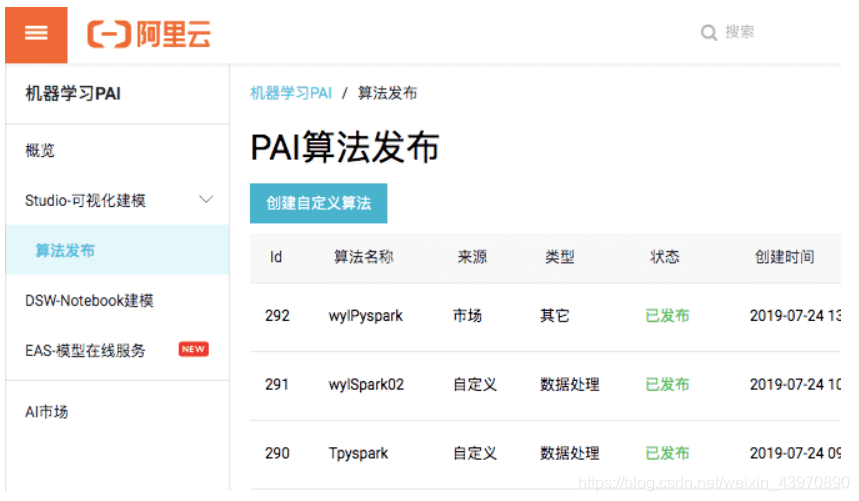The image size is (859, 501).
Task: Open the orange hamburger menu
Action: click(x=36, y=34)
